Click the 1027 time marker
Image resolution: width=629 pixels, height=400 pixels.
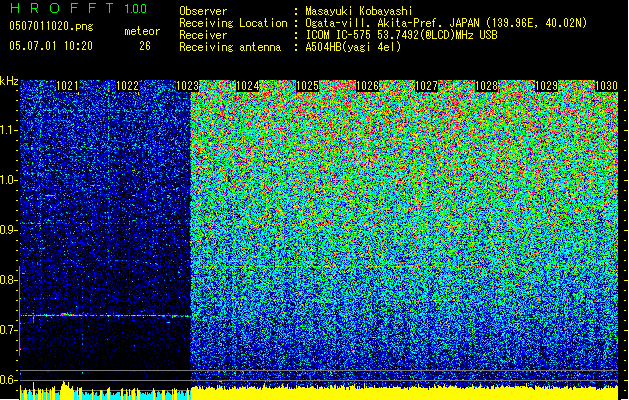(426, 86)
